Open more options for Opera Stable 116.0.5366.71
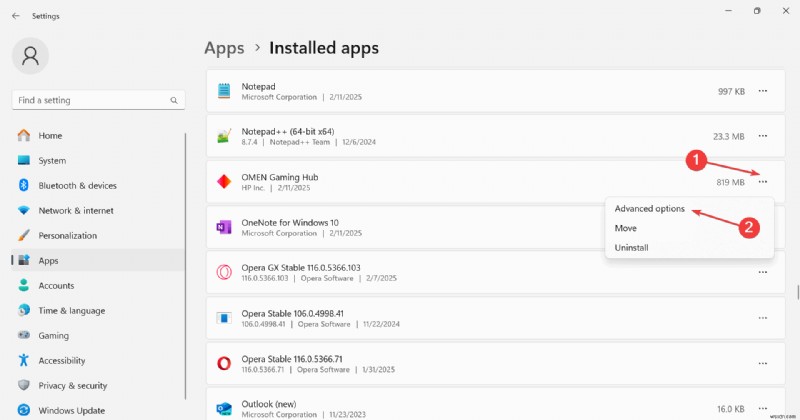 (763, 363)
